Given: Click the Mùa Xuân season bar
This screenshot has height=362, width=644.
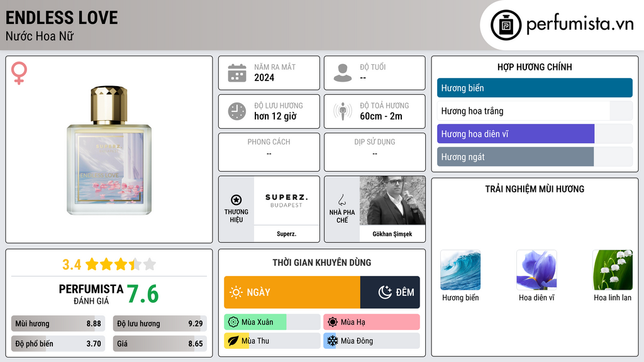Looking at the screenshot, I should click(x=272, y=322).
